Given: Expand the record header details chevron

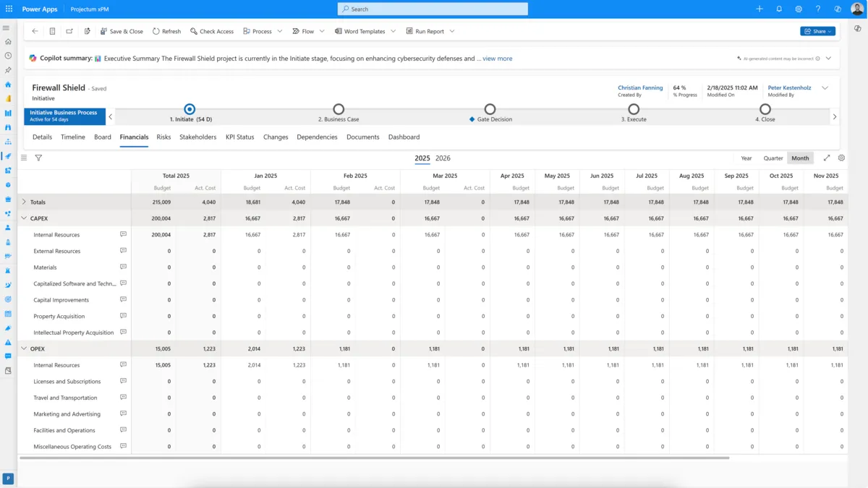Looking at the screenshot, I should (825, 88).
